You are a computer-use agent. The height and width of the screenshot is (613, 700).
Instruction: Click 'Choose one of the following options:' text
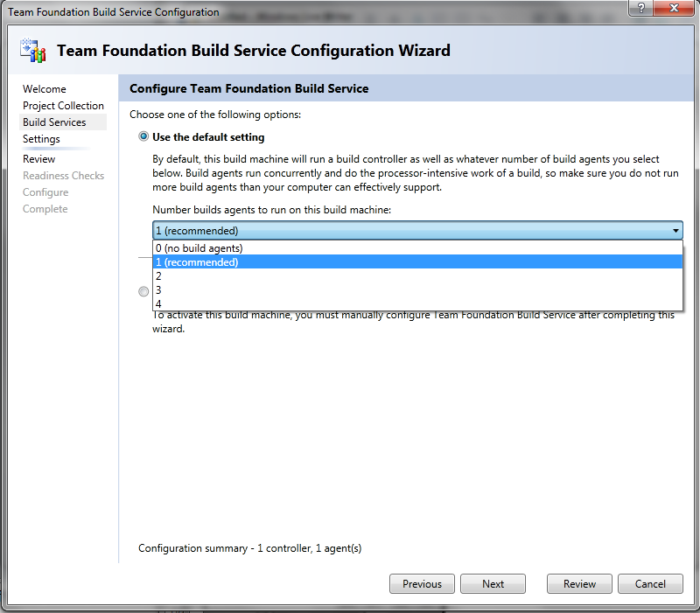coord(215,115)
